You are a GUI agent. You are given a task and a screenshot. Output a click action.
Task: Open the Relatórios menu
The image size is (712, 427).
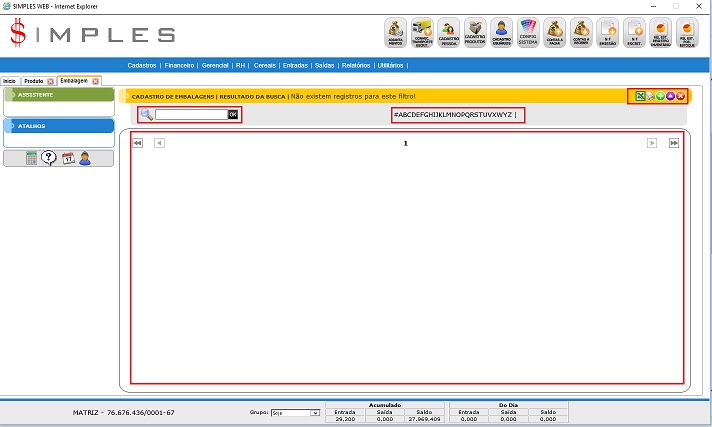(355, 65)
